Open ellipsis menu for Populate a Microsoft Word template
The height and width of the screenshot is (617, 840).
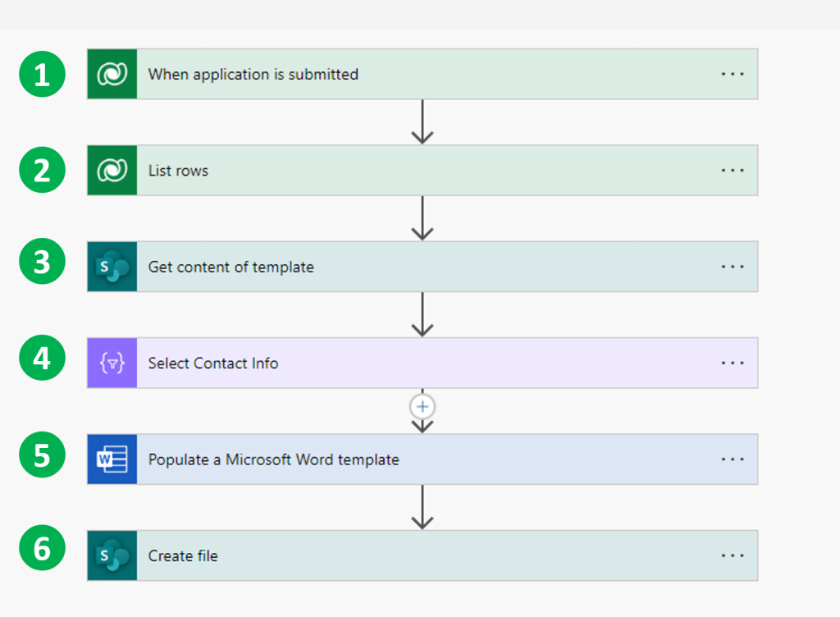tap(732, 459)
